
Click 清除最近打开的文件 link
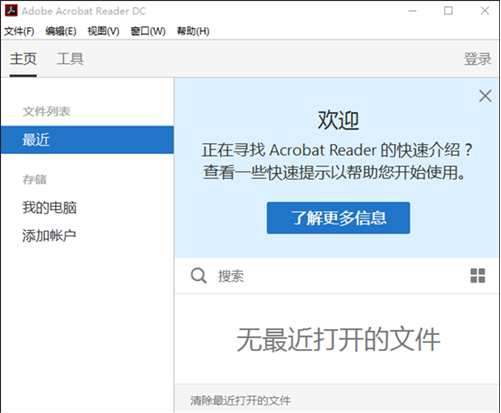(240, 400)
